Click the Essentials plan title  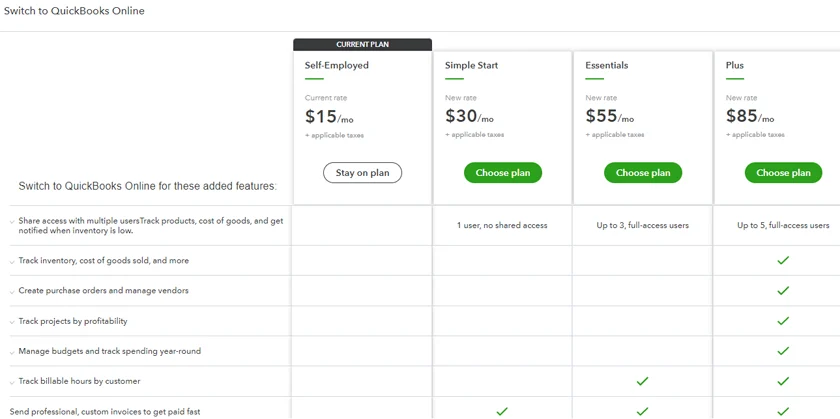(606, 65)
